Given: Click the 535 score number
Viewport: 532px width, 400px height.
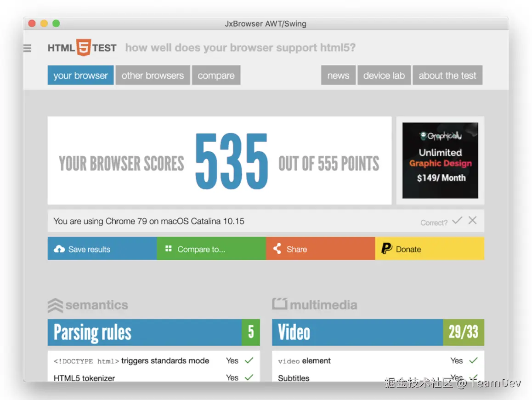Looking at the screenshot, I should (x=232, y=161).
